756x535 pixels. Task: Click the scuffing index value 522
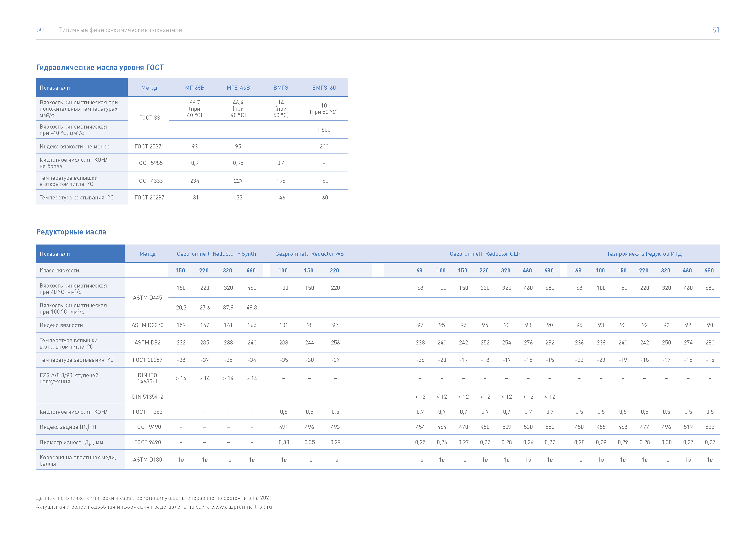710,427
